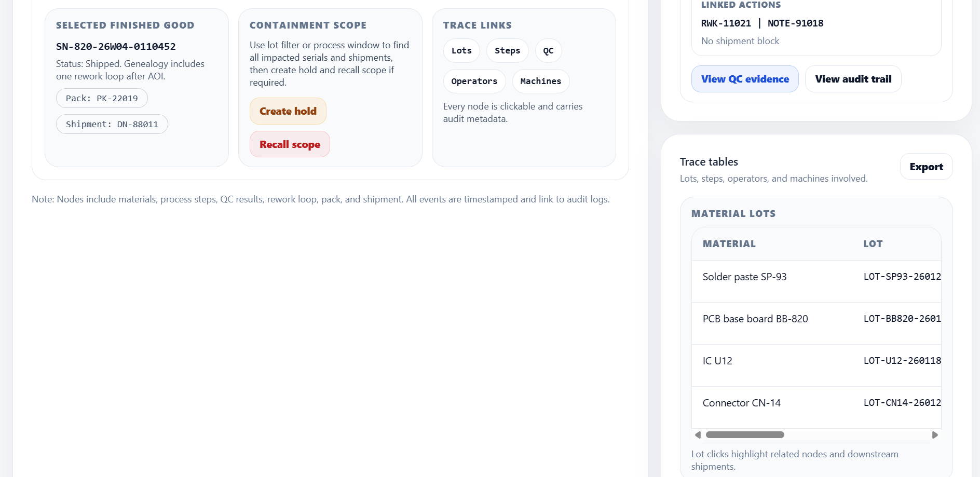Select the Machines trace link

(x=540, y=81)
